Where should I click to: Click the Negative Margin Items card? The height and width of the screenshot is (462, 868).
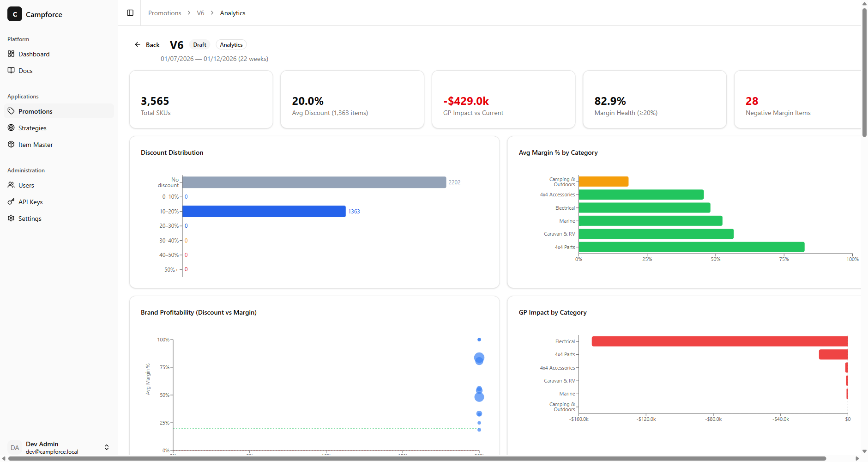(798, 99)
